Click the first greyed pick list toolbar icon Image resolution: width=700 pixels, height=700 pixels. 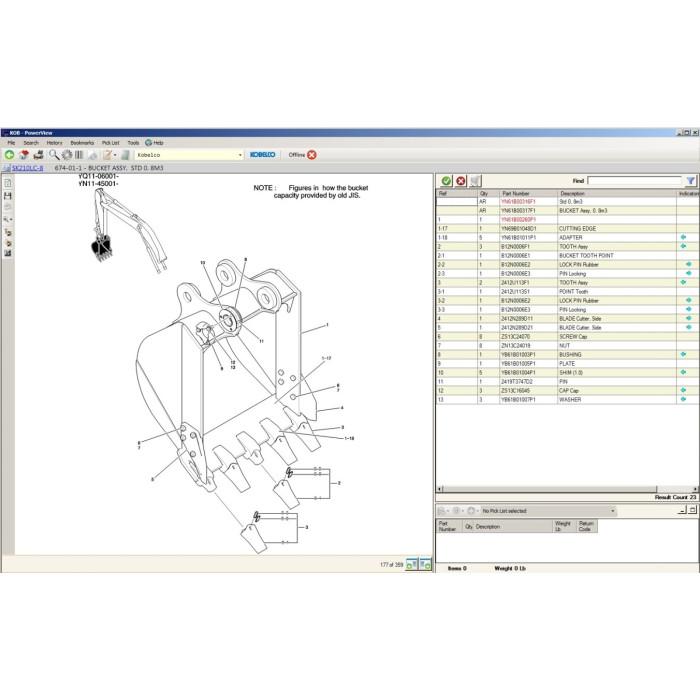[x=442, y=511]
